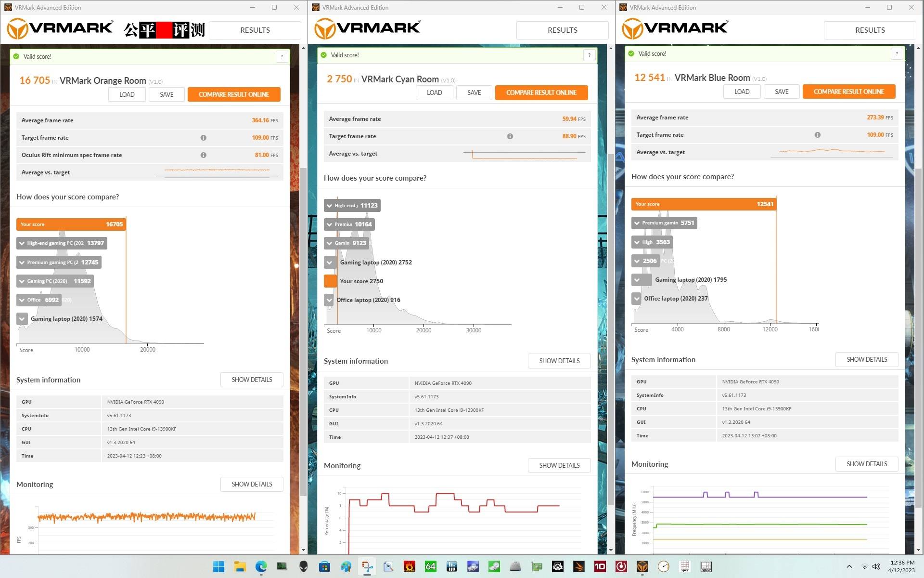924x578 pixels.
Task: Open Microsoft Edge in the taskbar
Action: pyautogui.click(x=261, y=566)
